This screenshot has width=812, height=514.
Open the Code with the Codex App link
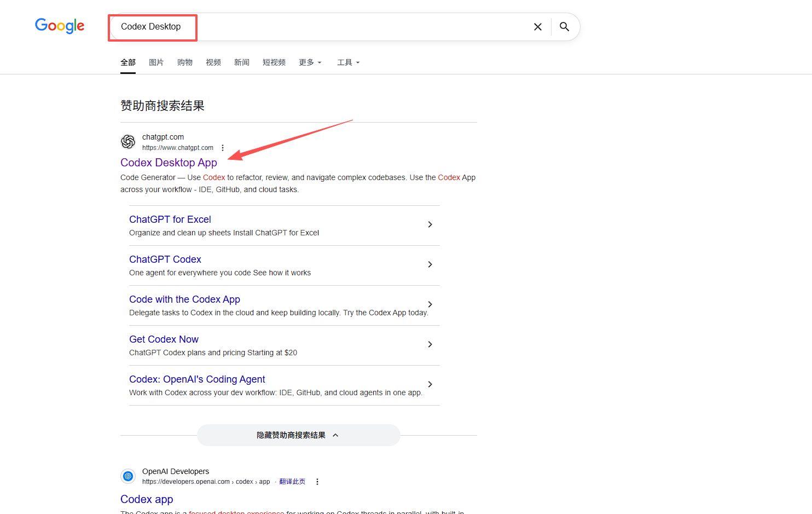click(184, 299)
